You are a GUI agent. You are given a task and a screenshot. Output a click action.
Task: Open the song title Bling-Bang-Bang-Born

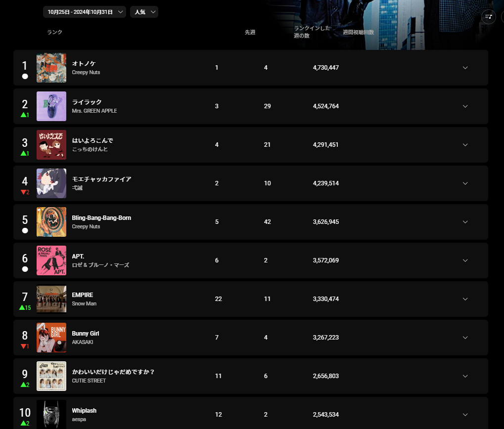pos(101,217)
